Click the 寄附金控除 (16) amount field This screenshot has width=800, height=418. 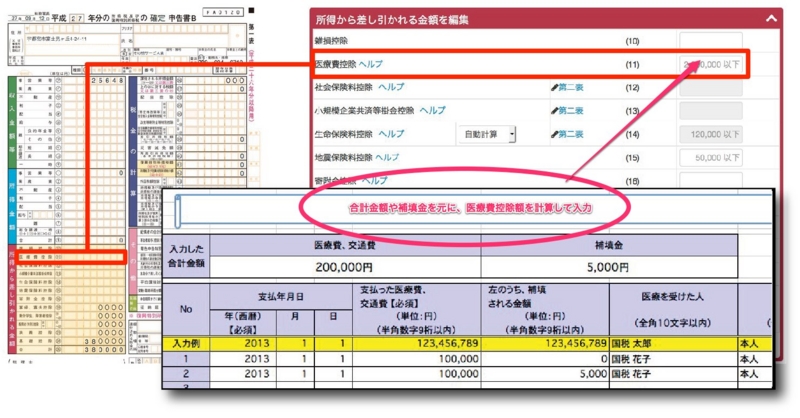[711, 180]
